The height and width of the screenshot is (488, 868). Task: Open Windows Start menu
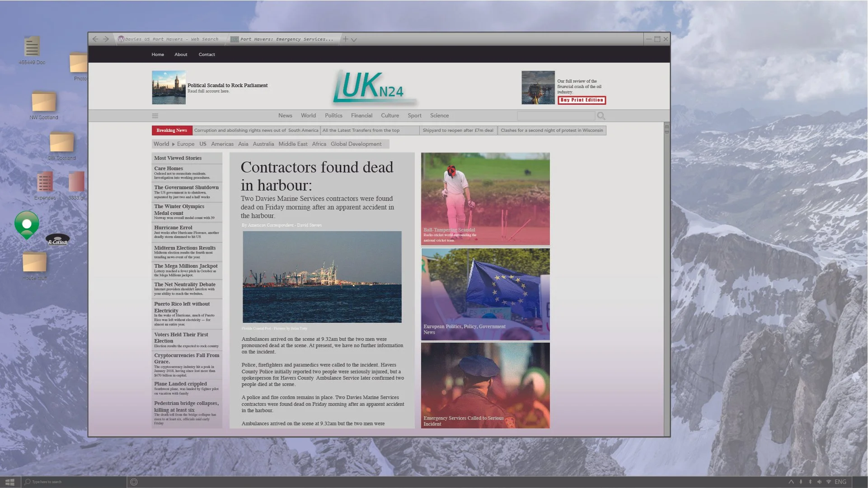tap(10, 482)
